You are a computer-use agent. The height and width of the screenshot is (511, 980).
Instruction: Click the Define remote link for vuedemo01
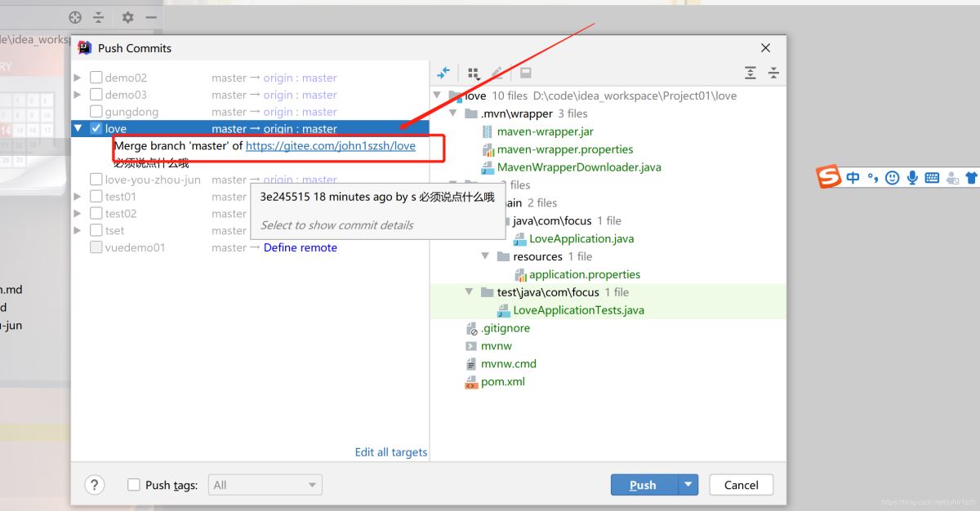click(301, 247)
